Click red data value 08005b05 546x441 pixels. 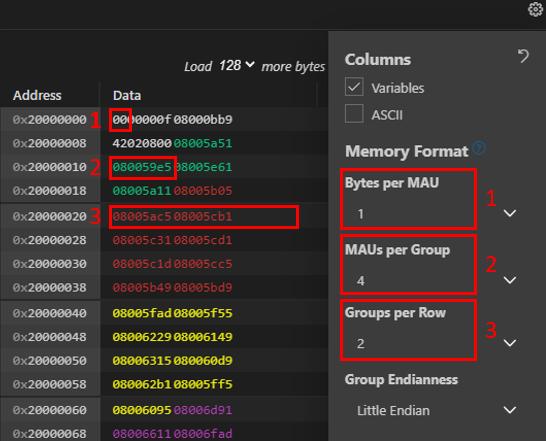click(203, 191)
